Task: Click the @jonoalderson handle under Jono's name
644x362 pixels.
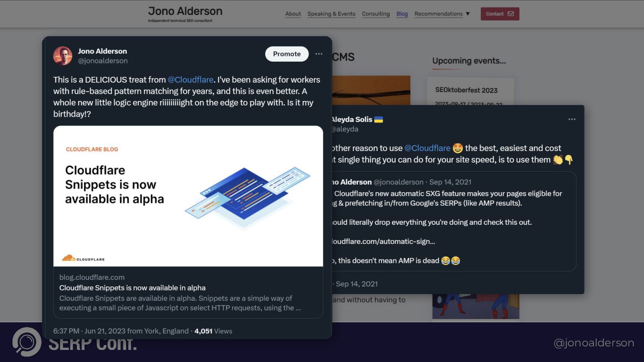Action: click(103, 61)
